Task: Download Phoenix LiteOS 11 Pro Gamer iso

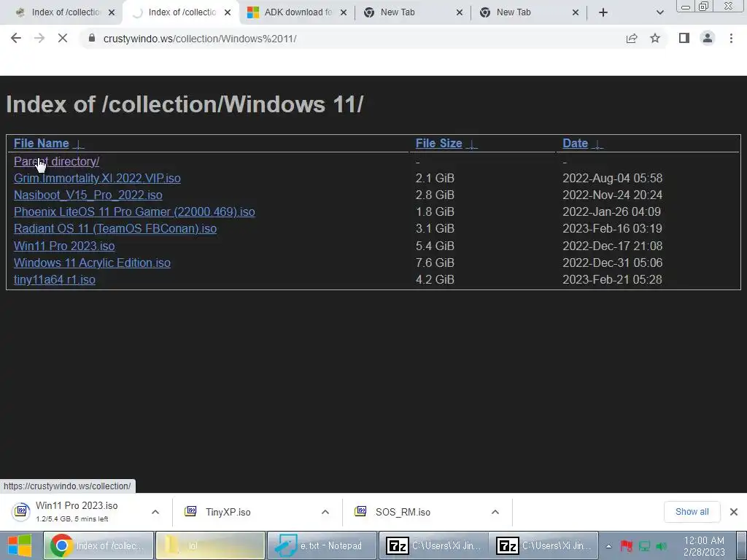Action: 134,212
